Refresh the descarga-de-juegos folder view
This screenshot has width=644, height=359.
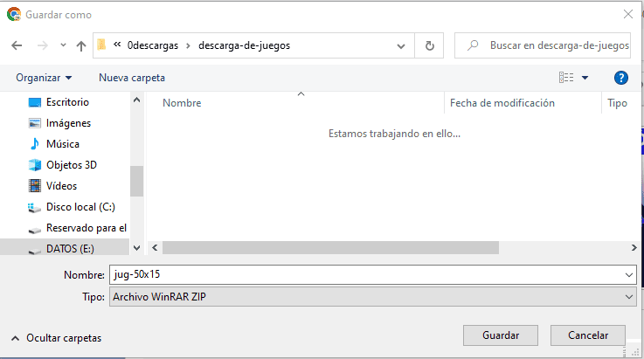pos(429,45)
